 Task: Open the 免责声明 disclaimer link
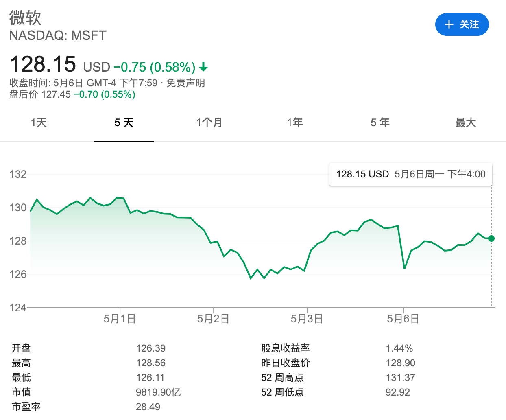[185, 83]
